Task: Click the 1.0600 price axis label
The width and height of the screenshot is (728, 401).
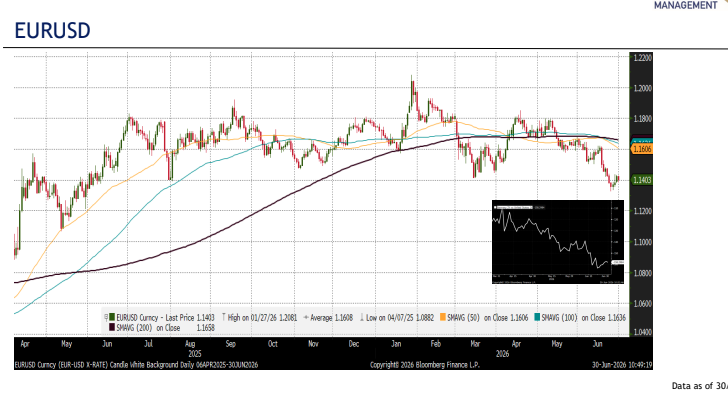Action: 643,304
